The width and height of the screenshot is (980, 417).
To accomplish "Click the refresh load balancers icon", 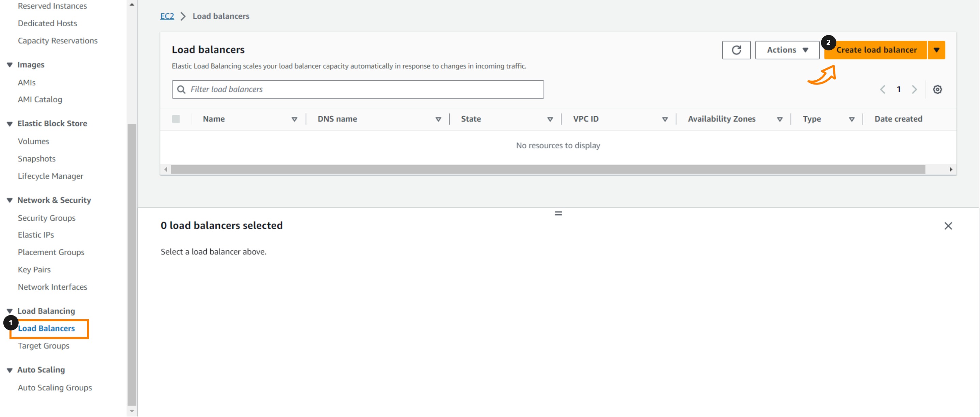I will 736,50.
